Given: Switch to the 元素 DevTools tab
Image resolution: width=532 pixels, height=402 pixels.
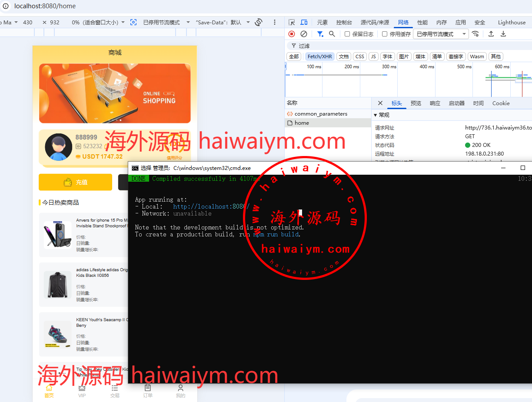Looking at the screenshot, I should (322, 22).
